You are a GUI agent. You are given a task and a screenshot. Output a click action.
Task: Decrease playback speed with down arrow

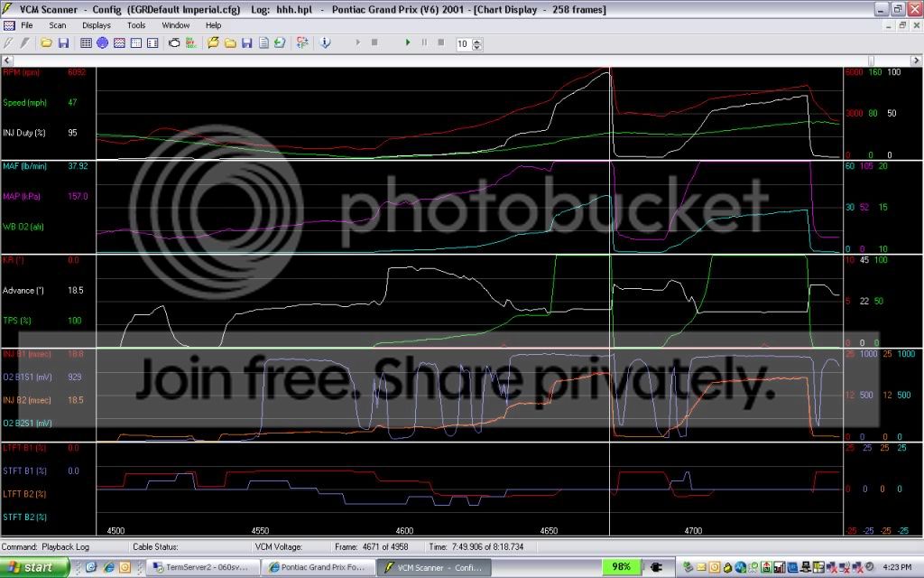pyautogui.click(x=477, y=47)
